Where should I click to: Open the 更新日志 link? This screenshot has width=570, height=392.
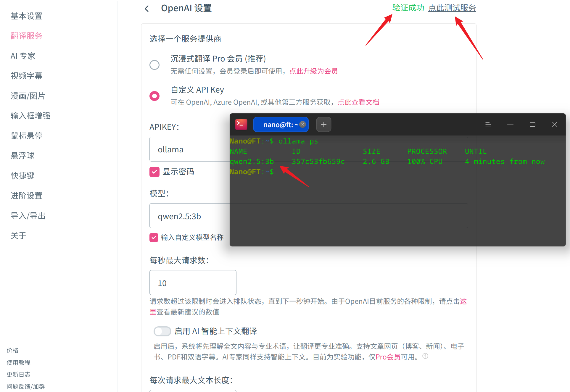(x=19, y=374)
